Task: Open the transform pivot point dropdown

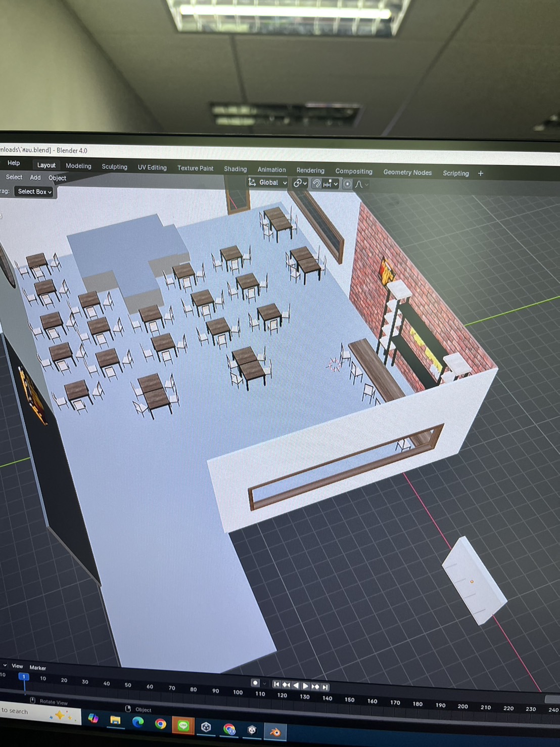Action: 300,183
